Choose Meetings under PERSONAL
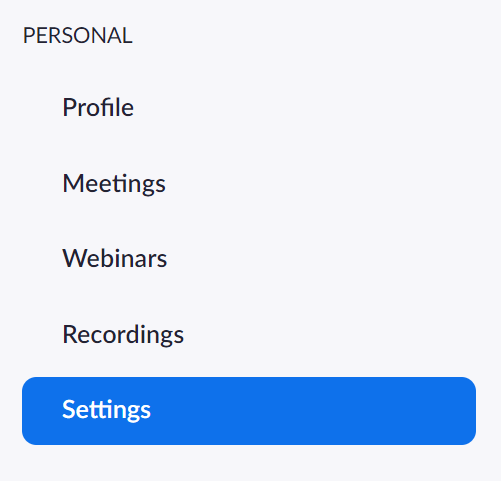The height and width of the screenshot is (481, 501). (249, 183)
